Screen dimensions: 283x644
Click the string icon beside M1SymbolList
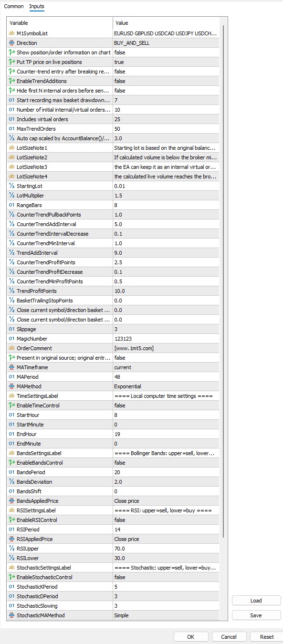(x=11, y=33)
